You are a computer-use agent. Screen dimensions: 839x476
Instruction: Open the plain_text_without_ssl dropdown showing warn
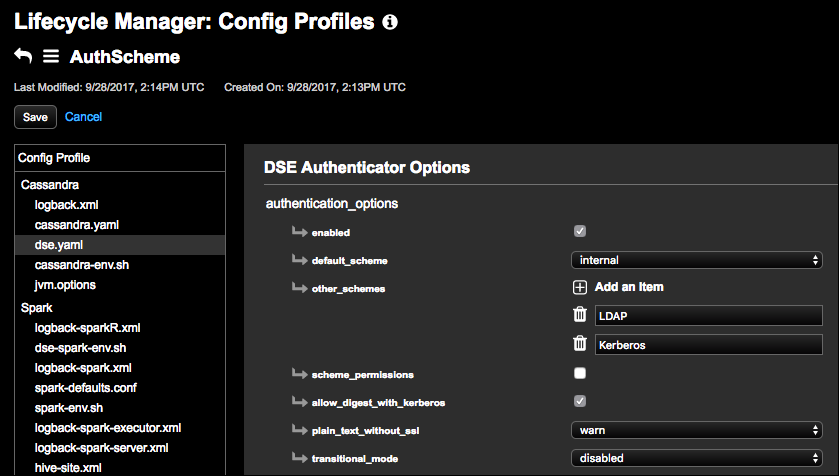click(x=697, y=431)
